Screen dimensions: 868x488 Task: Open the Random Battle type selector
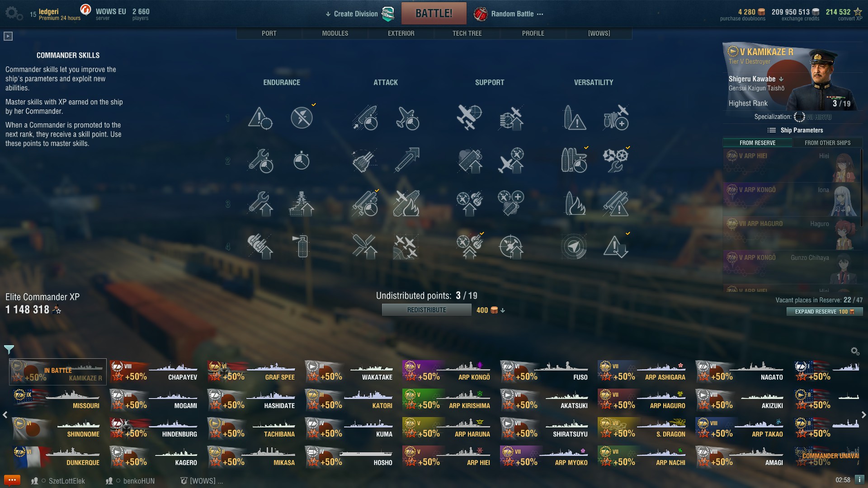(x=509, y=14)
